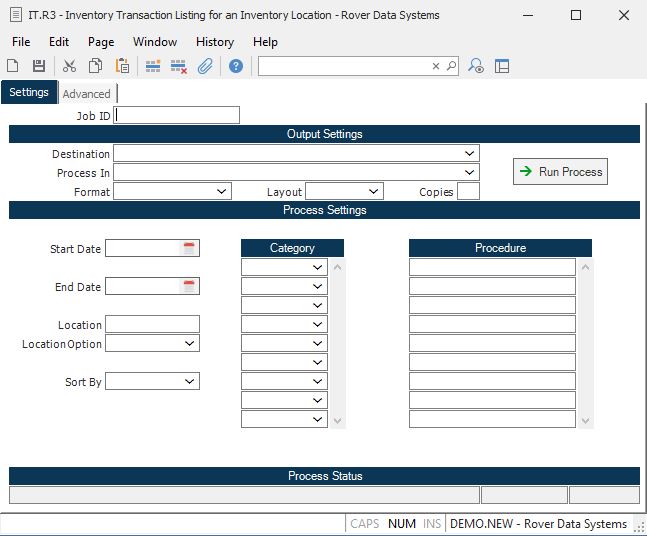Open End Date calendar picker
This screenshot has height=536, width=647.
click(x=189, y=287)
